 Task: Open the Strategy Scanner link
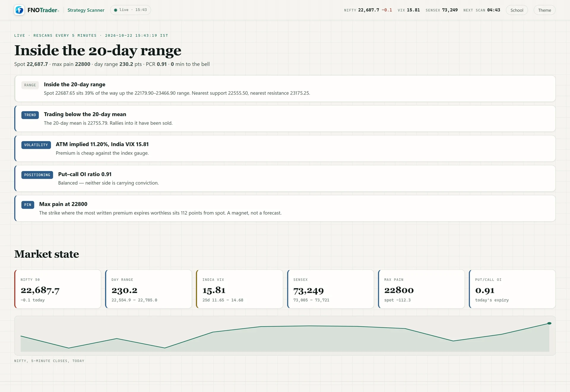86,10
